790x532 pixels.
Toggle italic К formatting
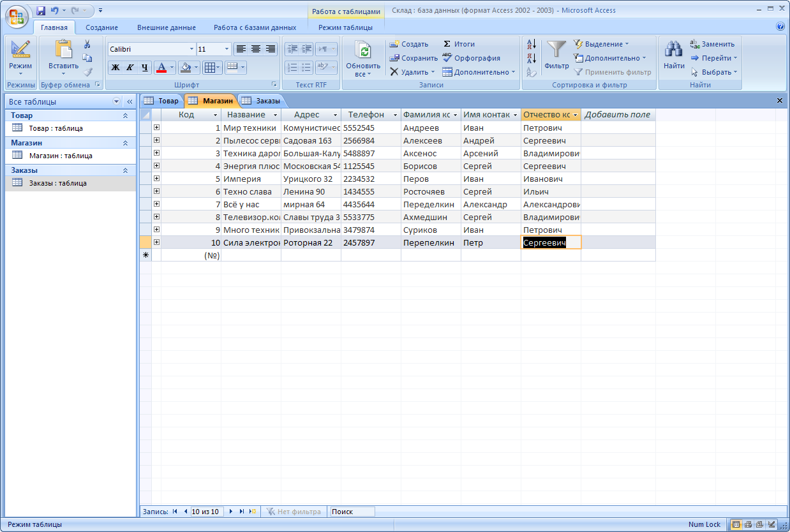[130, 67]
